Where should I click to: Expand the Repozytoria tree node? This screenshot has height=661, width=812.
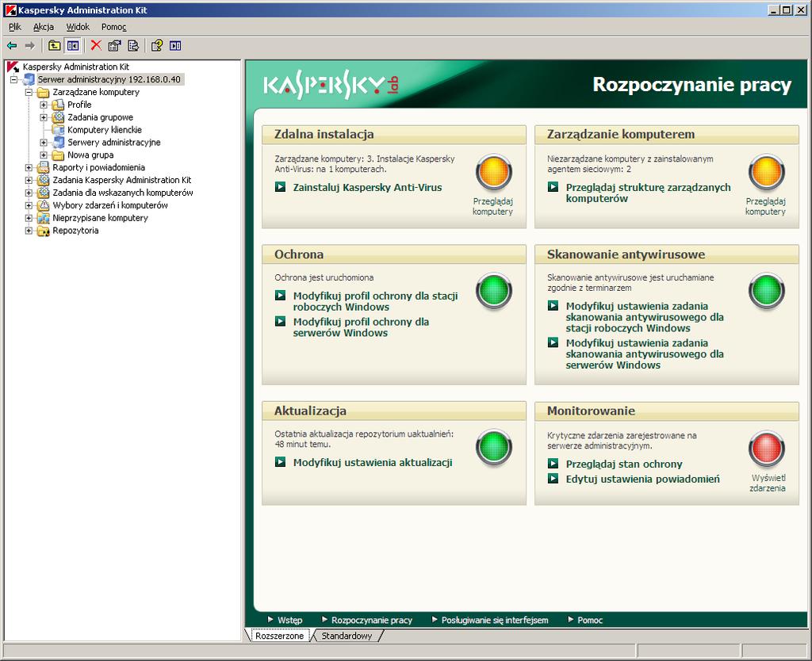[29, 231]
